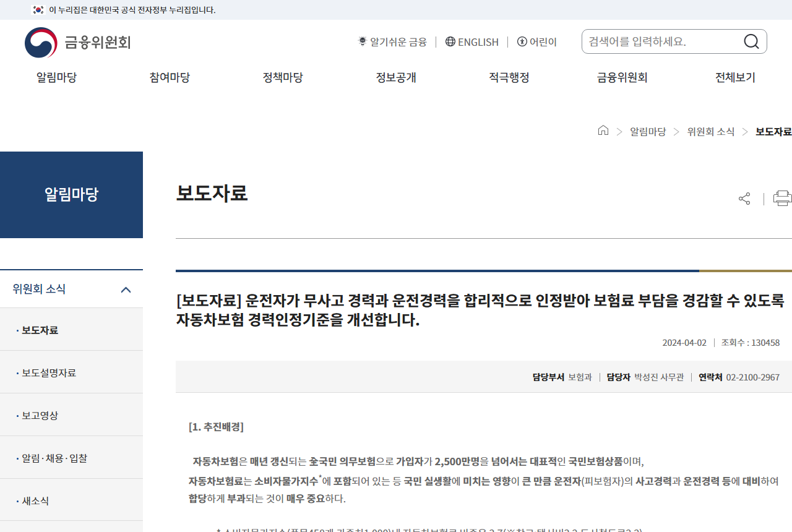
Task: Select 보도설명자료 in the sidebar
Action: pos(72,372)
